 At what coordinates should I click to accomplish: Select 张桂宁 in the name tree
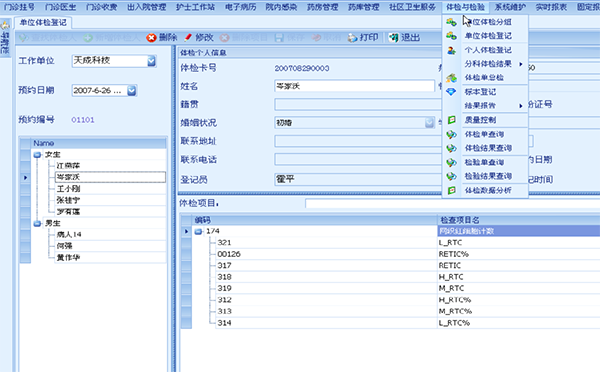[68, 200]
